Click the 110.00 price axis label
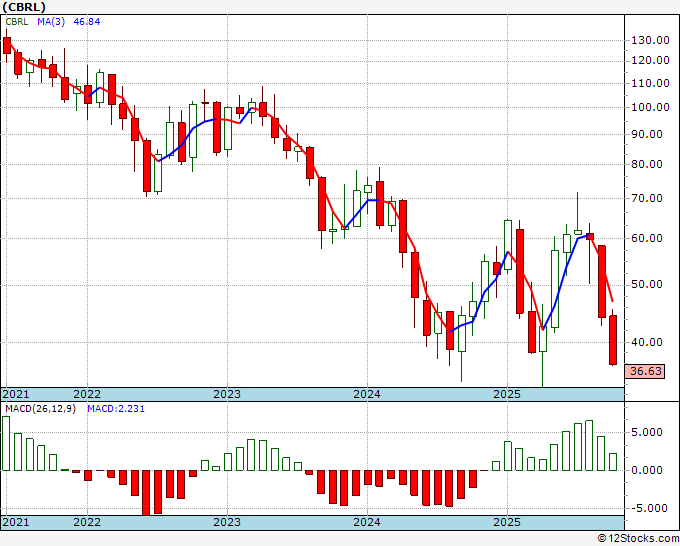The width and height of the screenshot is (680, 546). click(x=650, y=83)
